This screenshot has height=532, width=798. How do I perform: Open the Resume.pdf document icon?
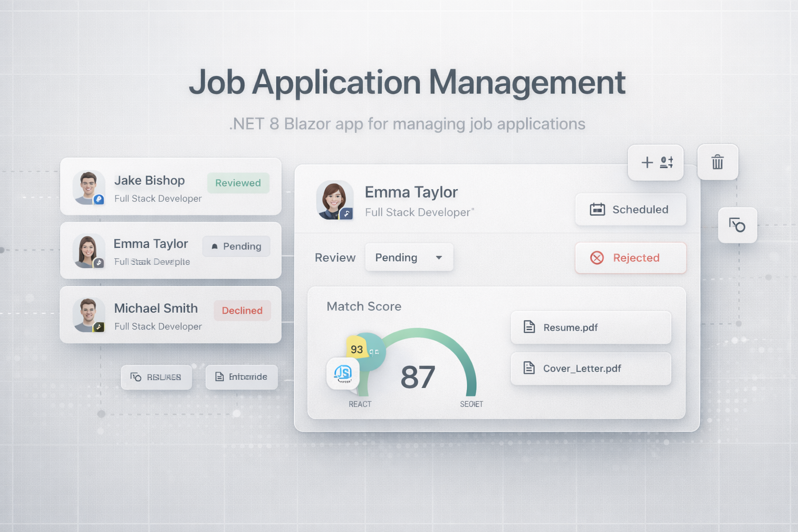tap(529, 327)
